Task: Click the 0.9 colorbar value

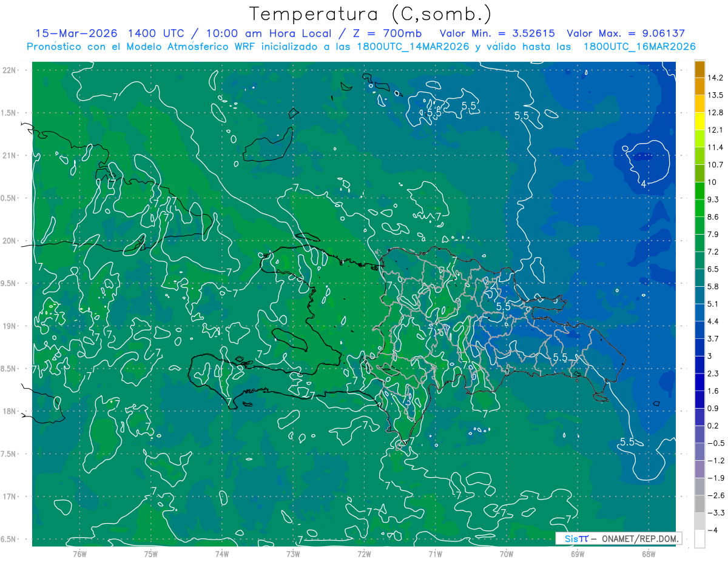Action: tap(713, 409)
